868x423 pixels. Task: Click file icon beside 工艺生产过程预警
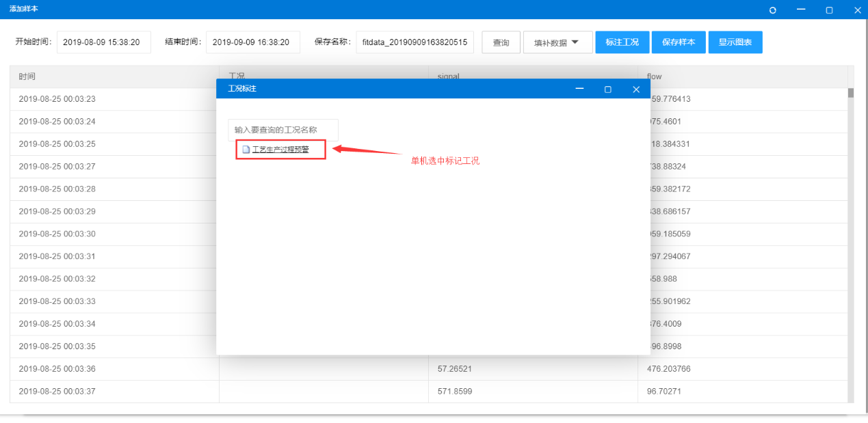(x=246, y=150)
